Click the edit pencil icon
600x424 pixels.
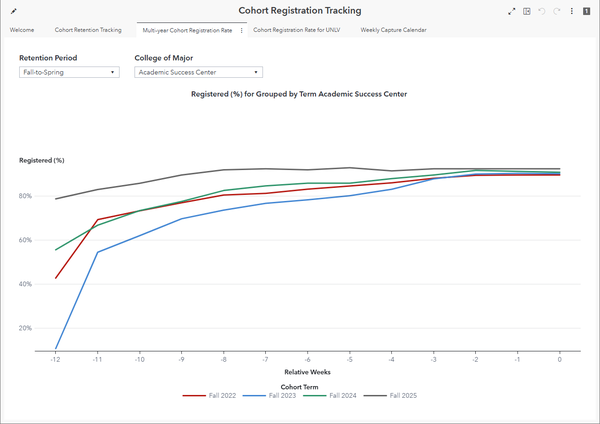(x=13, y=11)
